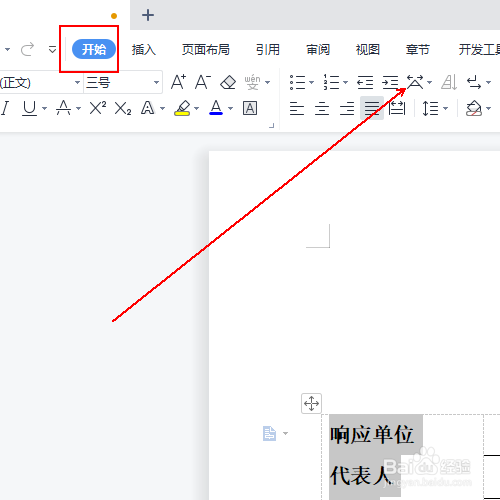Apply blue font color
500x500 pixels.
tap(216, 108)
